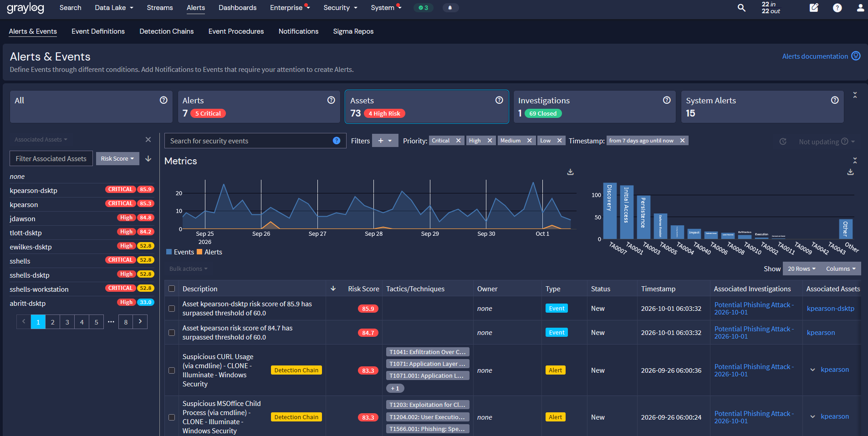Open the user profile icon
This screenshot has width=868, height=436.
point(860,8)
